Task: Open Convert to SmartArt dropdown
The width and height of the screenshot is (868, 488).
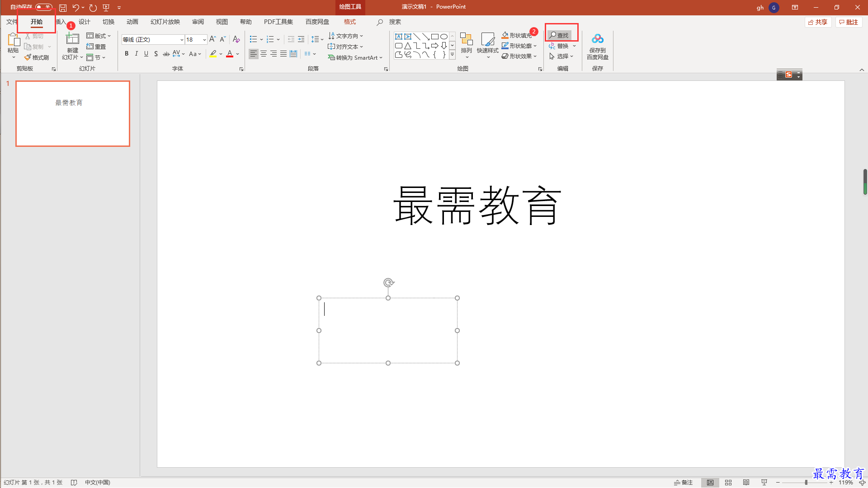Action: [355, 57]
